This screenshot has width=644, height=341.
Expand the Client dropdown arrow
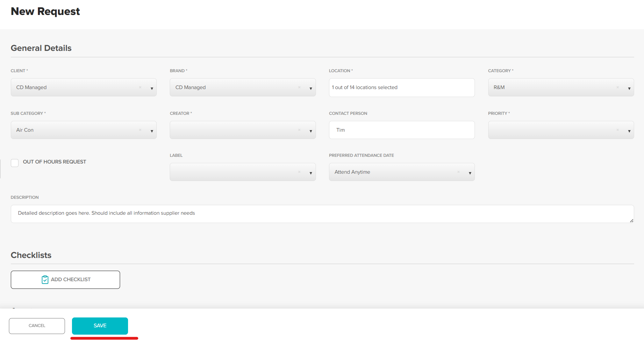point(152,88)
